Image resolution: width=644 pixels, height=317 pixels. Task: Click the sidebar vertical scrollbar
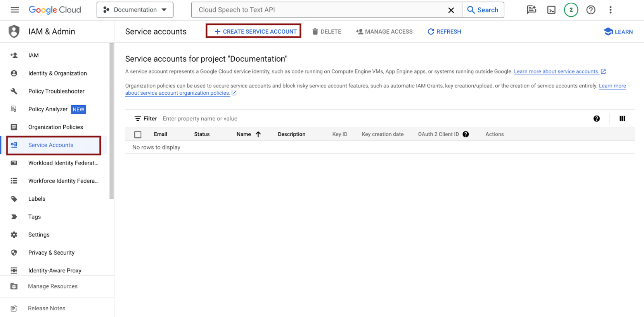coord(112,120)
